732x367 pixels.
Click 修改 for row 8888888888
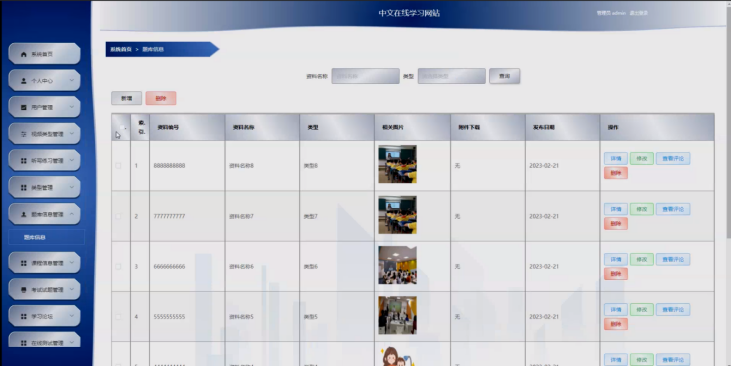coord(641,159)
